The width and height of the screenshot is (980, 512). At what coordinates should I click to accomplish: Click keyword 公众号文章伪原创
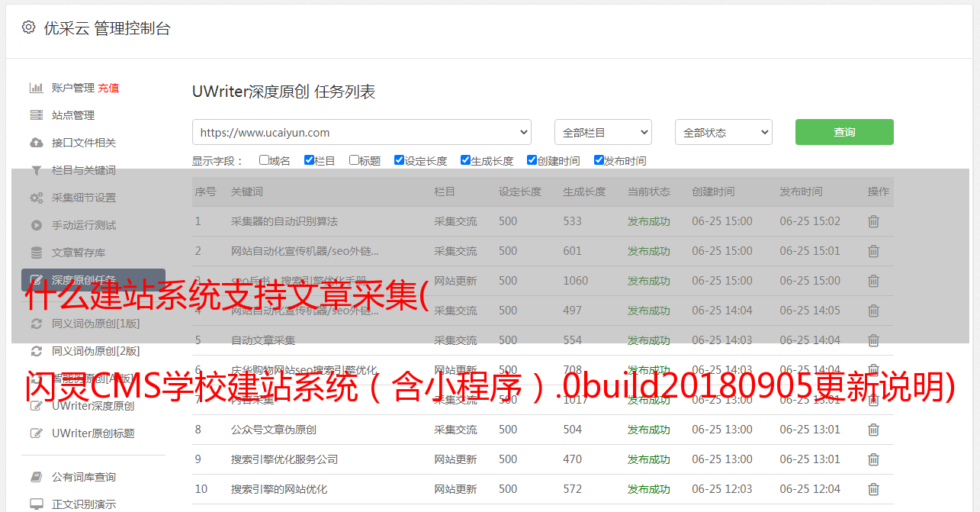pos(274,430)
